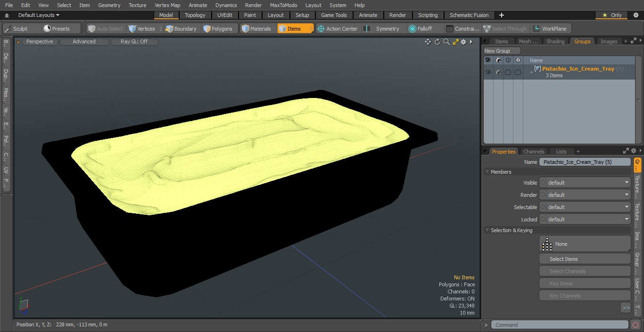The width and height of the screenshot is (644, 332).
Task: Create a New Group
Action: coord(502,51)
